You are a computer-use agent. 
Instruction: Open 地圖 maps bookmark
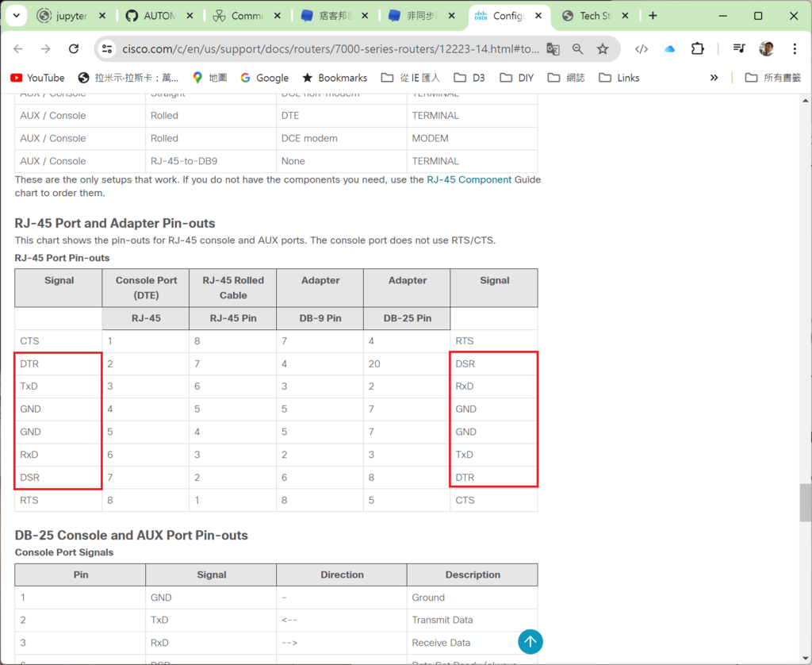pyautogui.click(x=209, y=78)
